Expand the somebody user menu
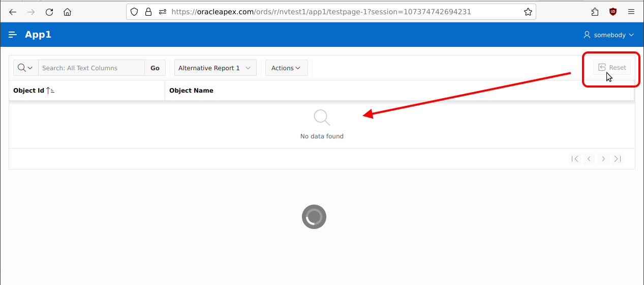 coord(609,35)
